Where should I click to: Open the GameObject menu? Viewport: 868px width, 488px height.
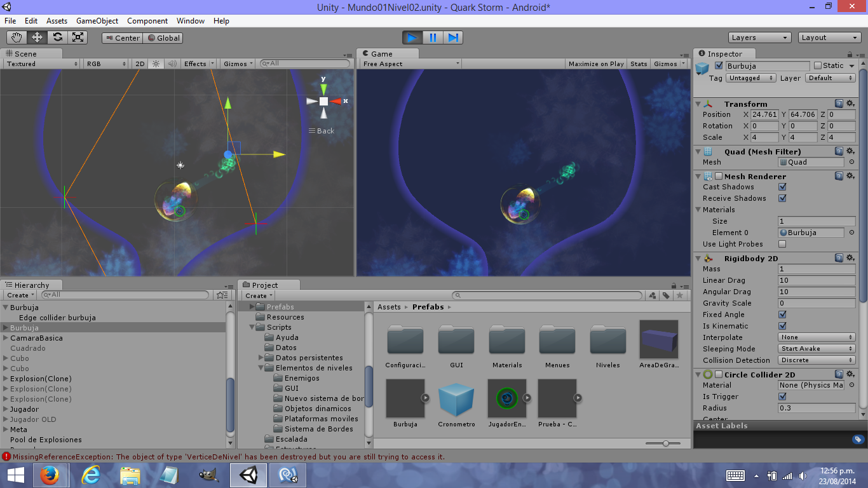[97, 21]
